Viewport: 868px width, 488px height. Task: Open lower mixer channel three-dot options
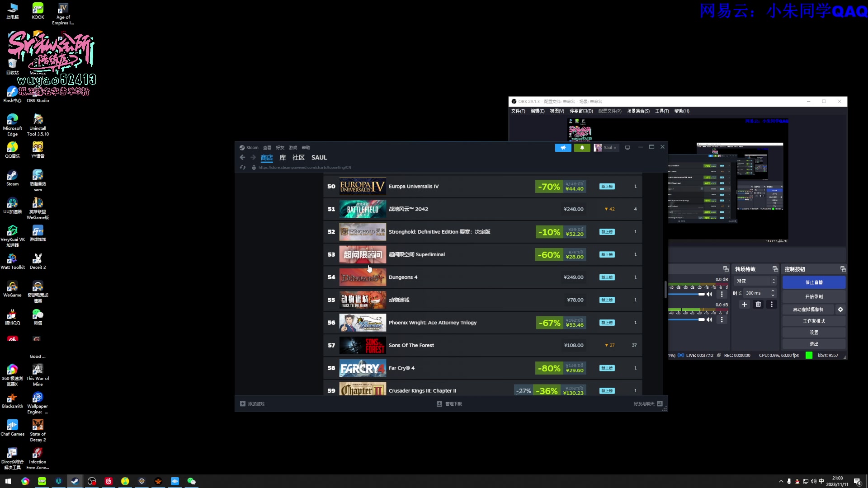pyautogui.click(x=722, y=319)
